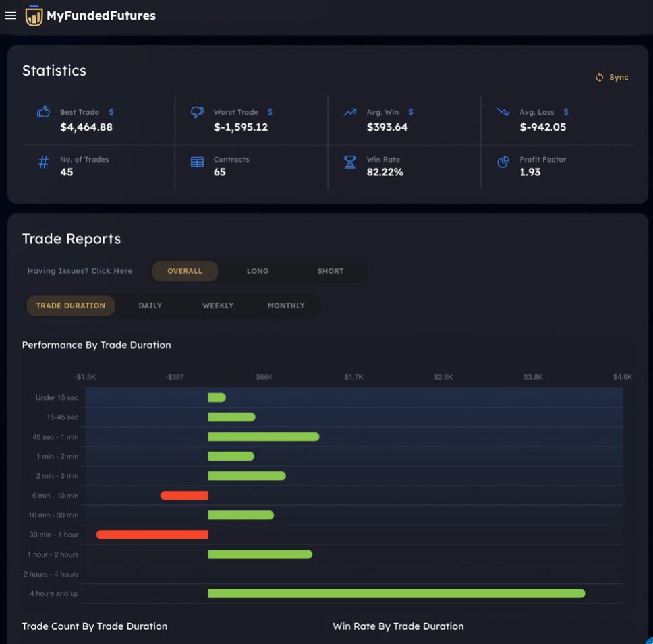Click the Contracts table icon

pos(197,163)
